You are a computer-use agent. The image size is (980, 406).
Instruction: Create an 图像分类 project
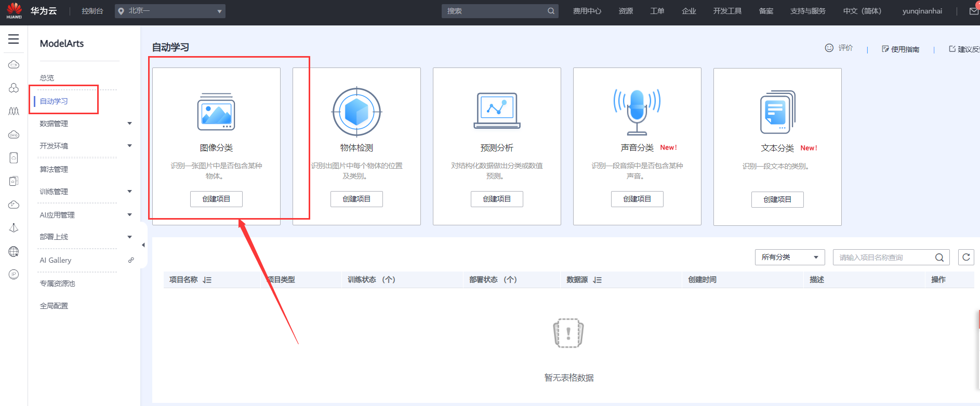[216, 199]
